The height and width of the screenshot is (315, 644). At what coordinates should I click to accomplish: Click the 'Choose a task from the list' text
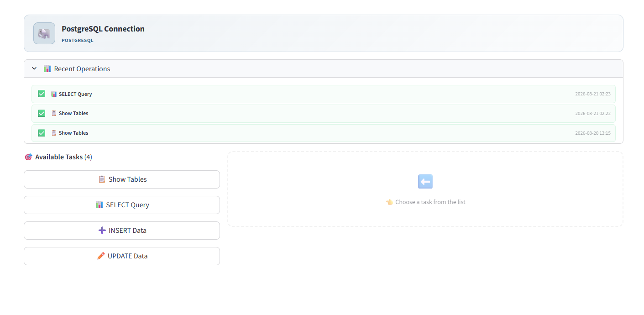[x=430, y=202]
